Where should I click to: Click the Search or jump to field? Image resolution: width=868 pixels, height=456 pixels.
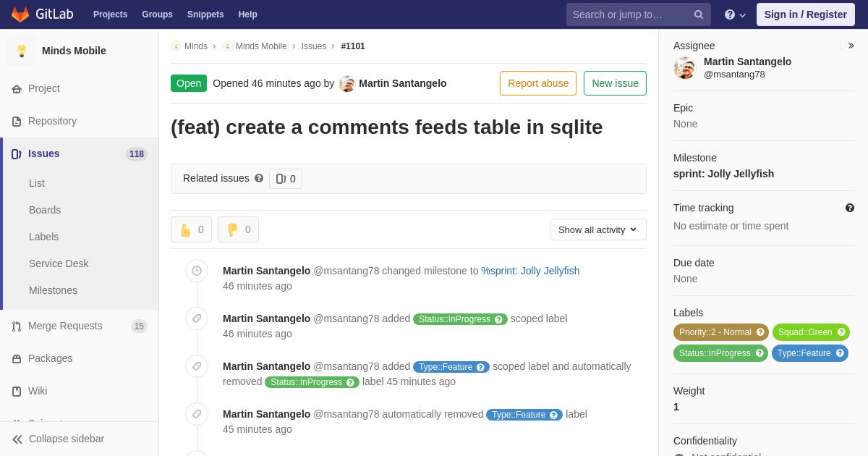coord(639,14)
